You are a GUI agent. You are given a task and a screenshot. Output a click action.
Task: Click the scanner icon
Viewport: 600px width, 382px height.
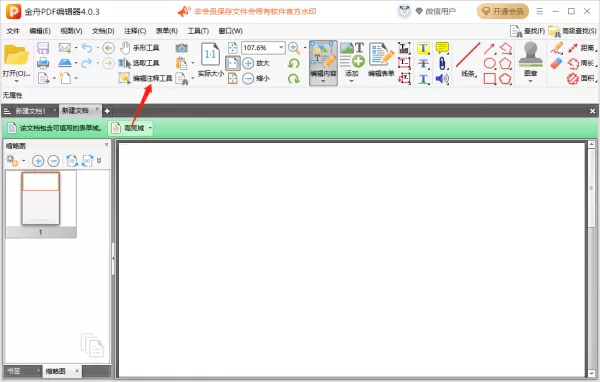[x=65, y=63]
